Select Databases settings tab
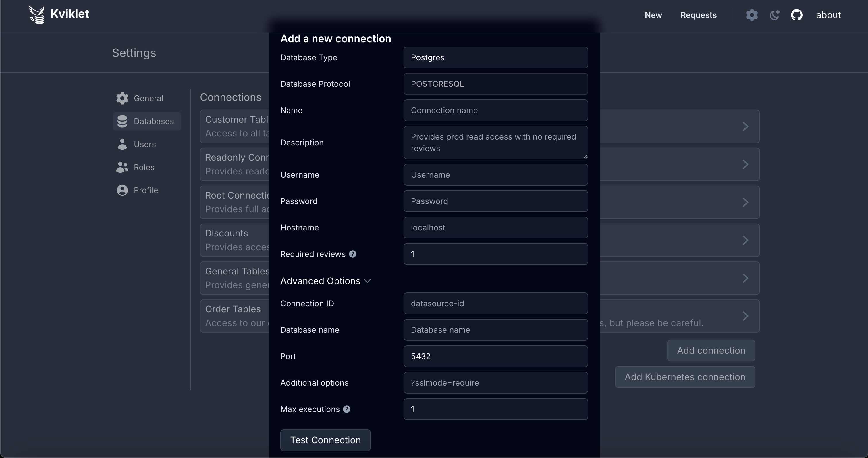Image resolution: width=868 pixels, height=458 pixels. [147, 121]
